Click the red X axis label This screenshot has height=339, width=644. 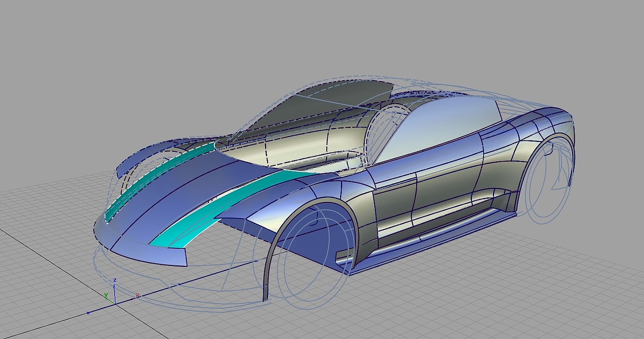(x=137, y=295)
